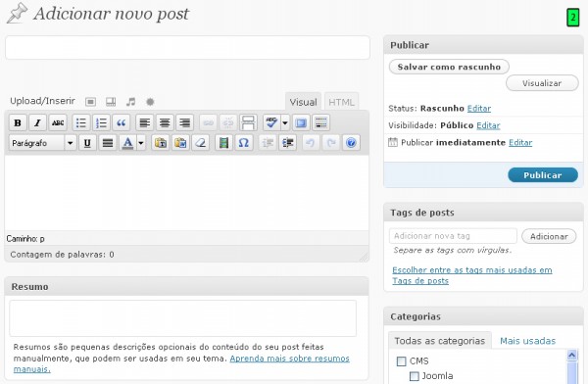Increase paragraph indent

pos(287,143)
